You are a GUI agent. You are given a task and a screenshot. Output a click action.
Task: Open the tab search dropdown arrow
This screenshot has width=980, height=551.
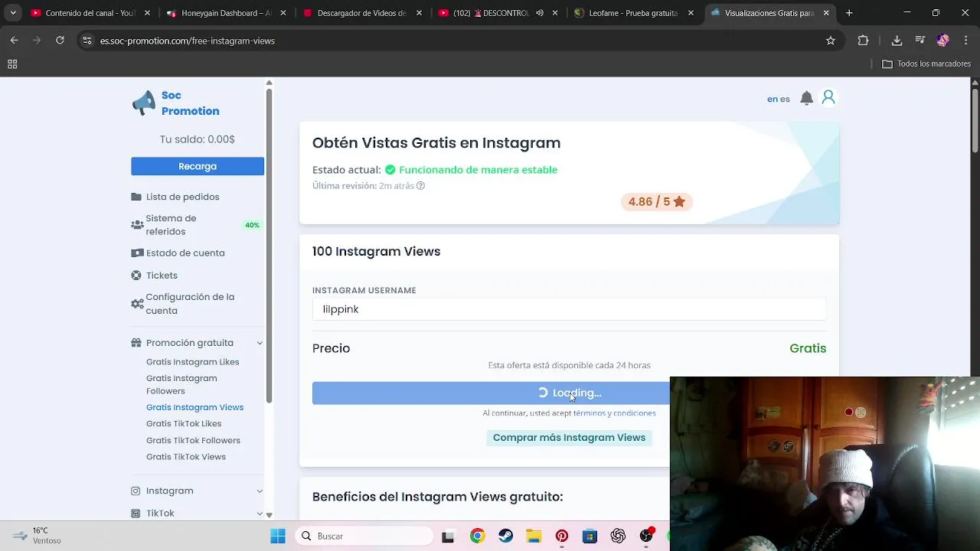[13, 13]
